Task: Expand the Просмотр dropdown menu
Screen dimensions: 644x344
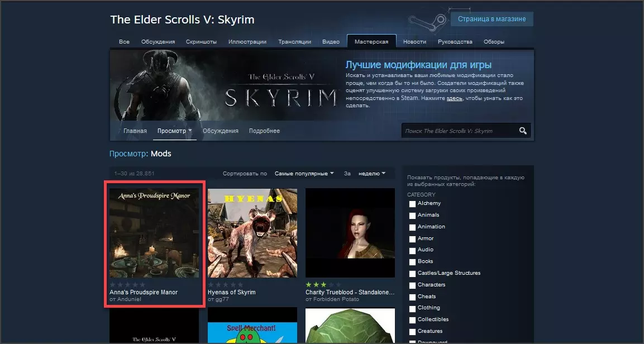Action: coord(174,131)
